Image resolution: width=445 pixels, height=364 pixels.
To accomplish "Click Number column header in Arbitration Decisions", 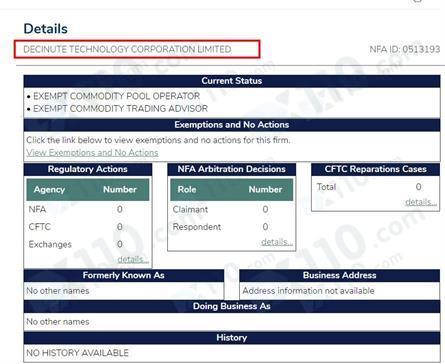I will 265,189.
